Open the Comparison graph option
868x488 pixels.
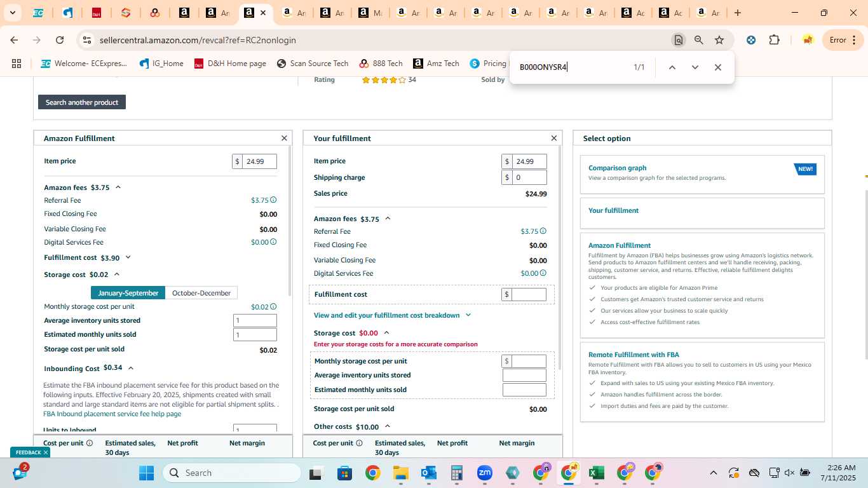702,174
